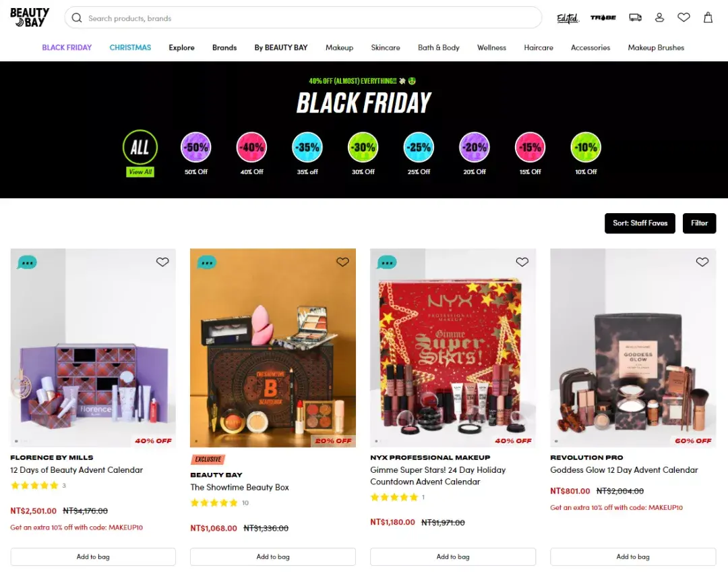Open the shopping bag icon
The width and height of the screenshot is (728, 572).
coord(708,18)
